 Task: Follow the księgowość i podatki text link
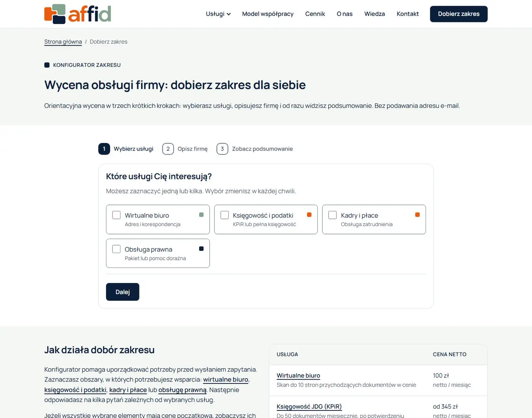point(75,390)
